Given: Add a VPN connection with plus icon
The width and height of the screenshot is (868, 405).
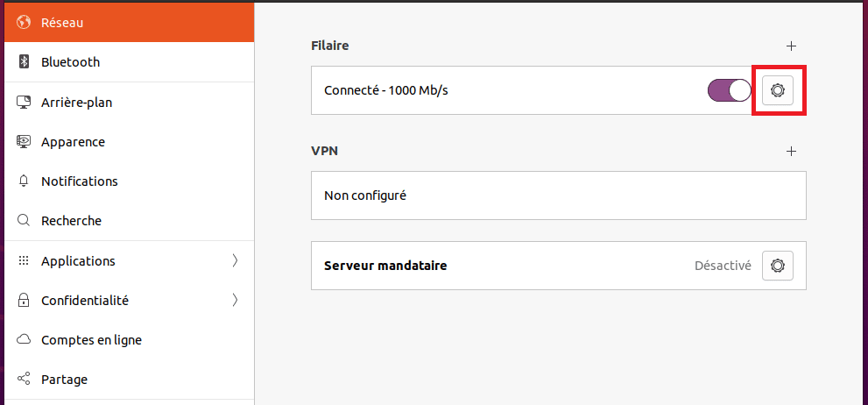Looking at the screenshot, I should tap(792, 151).
